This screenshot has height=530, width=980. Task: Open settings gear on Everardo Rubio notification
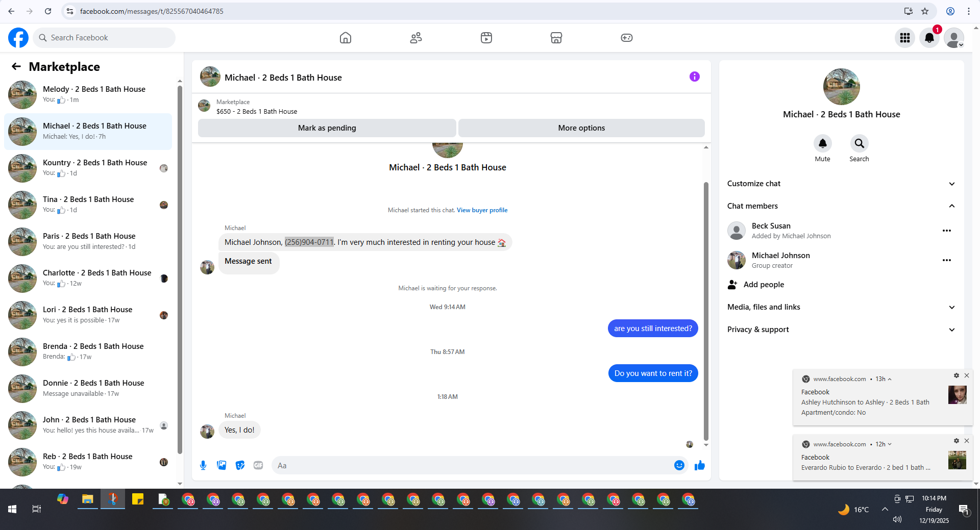[x=957, y=441]
